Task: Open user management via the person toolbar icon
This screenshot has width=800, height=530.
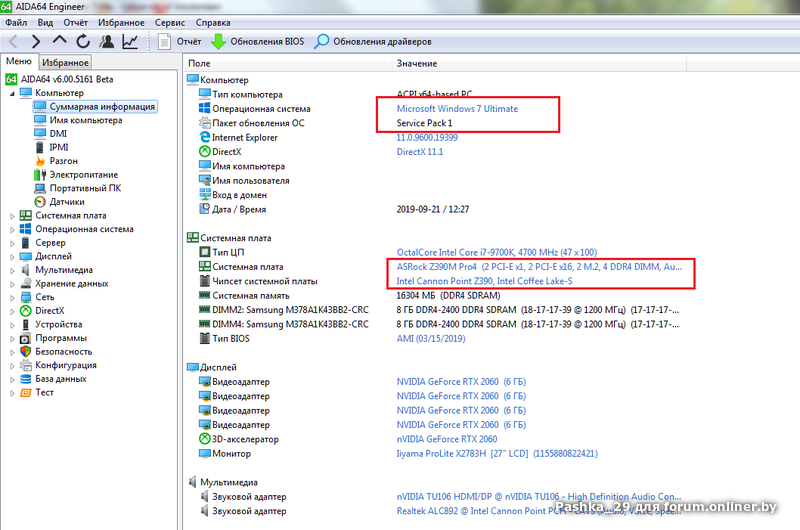Action: click(107, 41)
